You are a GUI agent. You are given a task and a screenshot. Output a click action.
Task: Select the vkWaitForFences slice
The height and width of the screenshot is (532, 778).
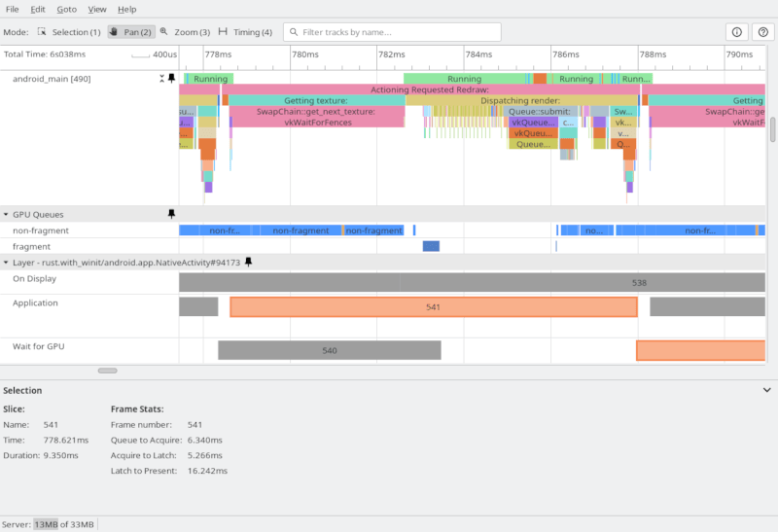tap(318, 123)
